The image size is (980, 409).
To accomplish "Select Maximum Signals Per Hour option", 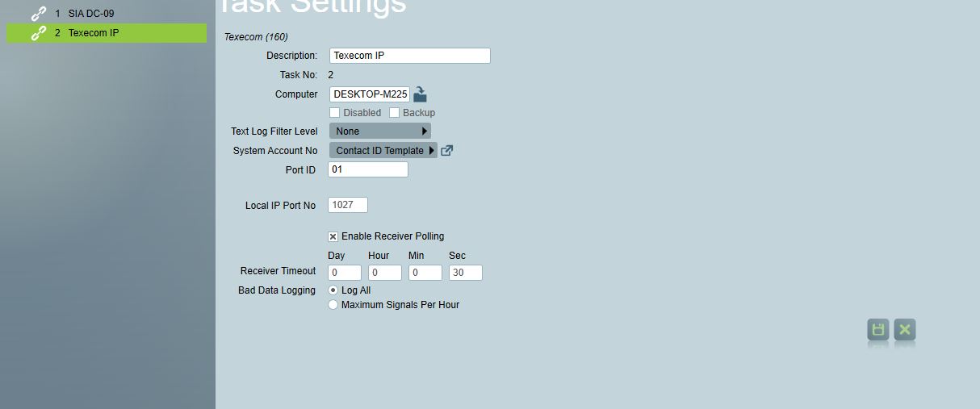I will [x=333, y=305].
